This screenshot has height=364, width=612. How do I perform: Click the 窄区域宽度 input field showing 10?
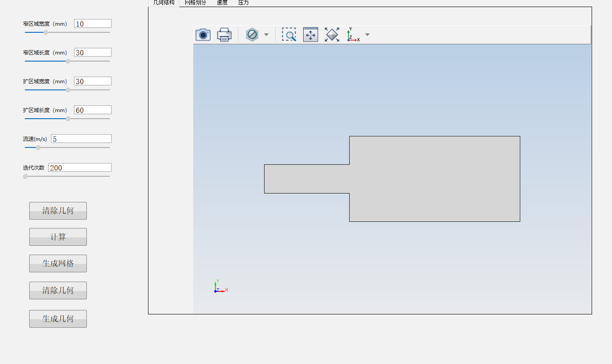click(93, 24)
